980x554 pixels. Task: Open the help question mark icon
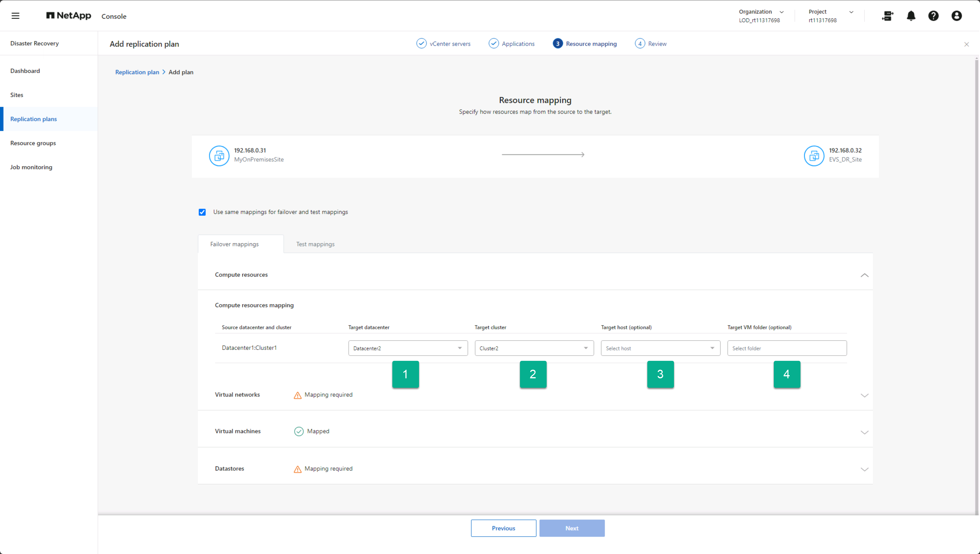click(x=933, y=15)
